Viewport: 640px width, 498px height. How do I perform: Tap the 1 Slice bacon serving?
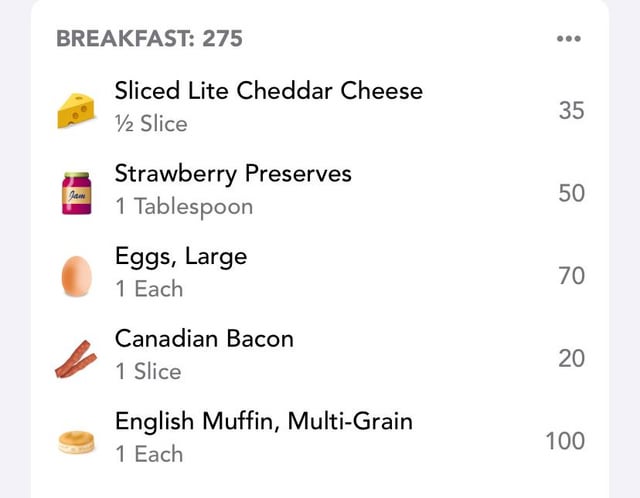[148, 372]
